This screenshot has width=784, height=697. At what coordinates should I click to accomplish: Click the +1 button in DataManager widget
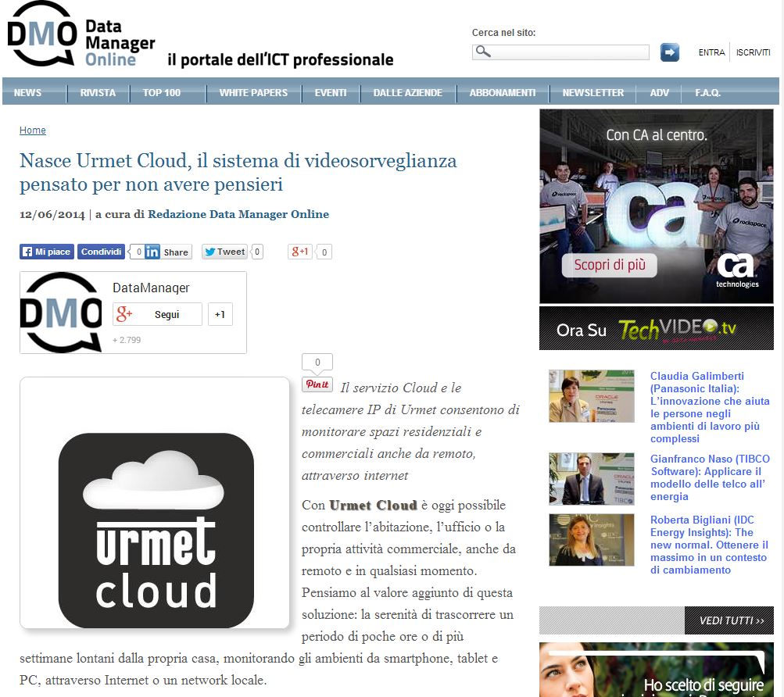pyautogui.click(x=220, y=314)
